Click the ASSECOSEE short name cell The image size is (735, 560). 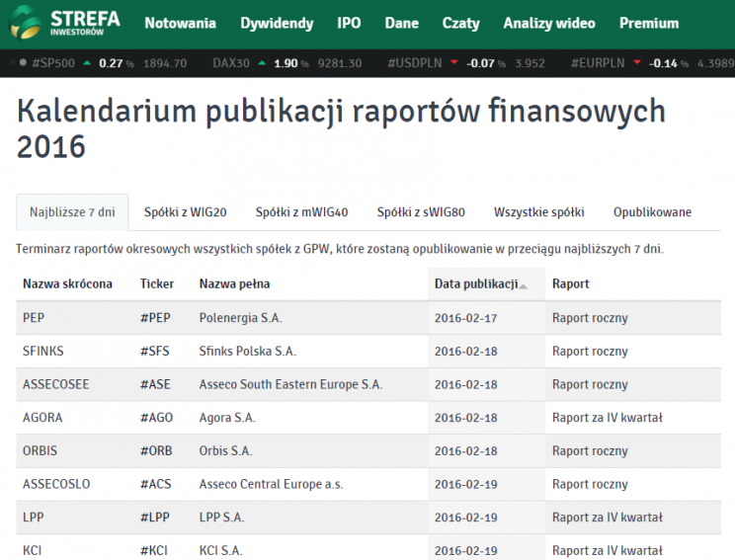[55, 384]
